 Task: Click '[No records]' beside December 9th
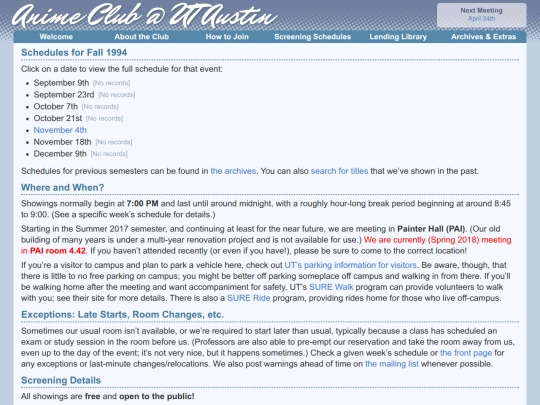[109, 154]
